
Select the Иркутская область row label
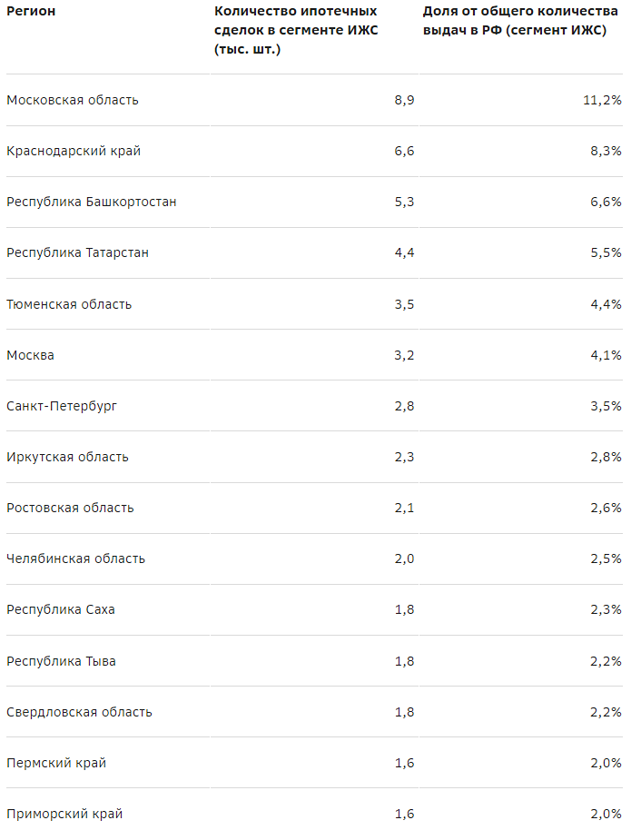click(x=67, y=457)
